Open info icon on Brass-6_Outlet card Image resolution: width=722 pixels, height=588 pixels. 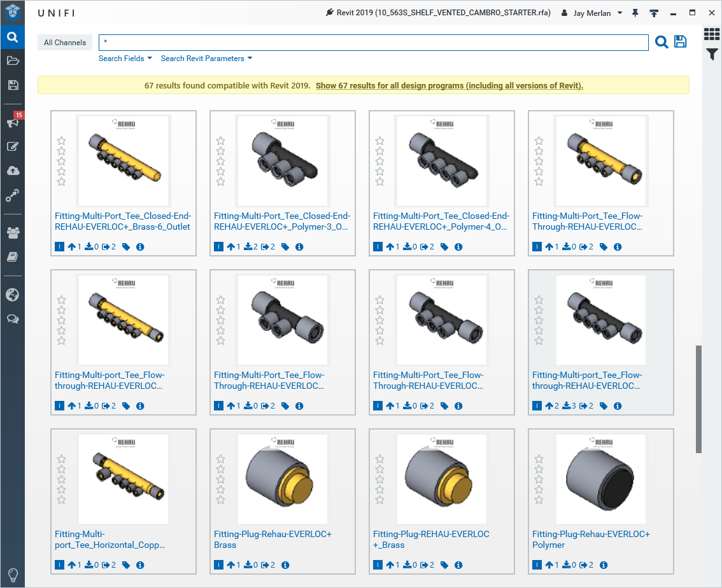coord(141,247)
